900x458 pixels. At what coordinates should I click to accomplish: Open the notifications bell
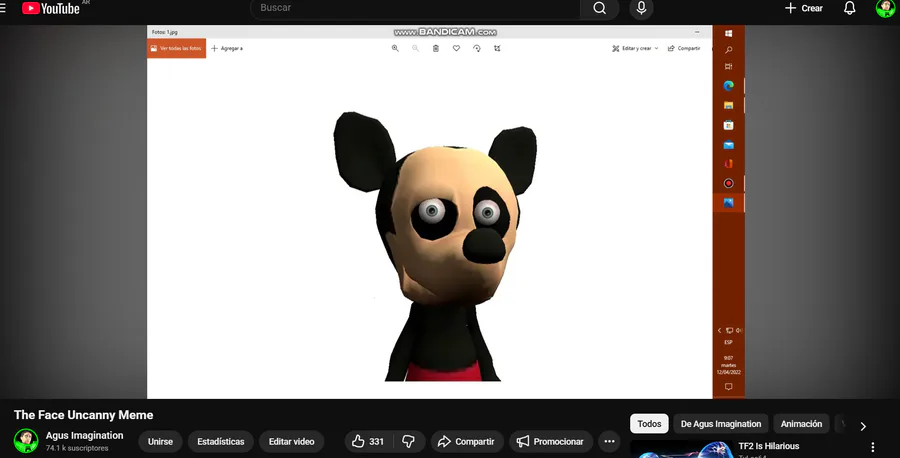pos(849,8)
